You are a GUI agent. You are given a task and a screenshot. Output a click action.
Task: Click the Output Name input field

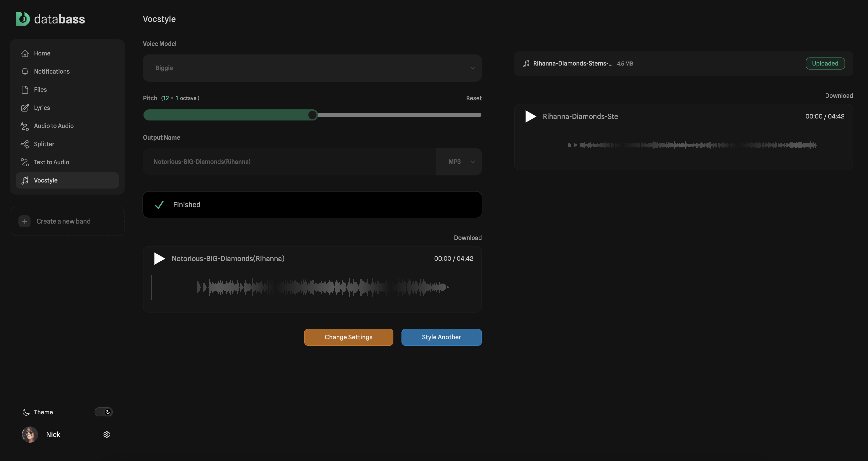(x=290, y=162)
